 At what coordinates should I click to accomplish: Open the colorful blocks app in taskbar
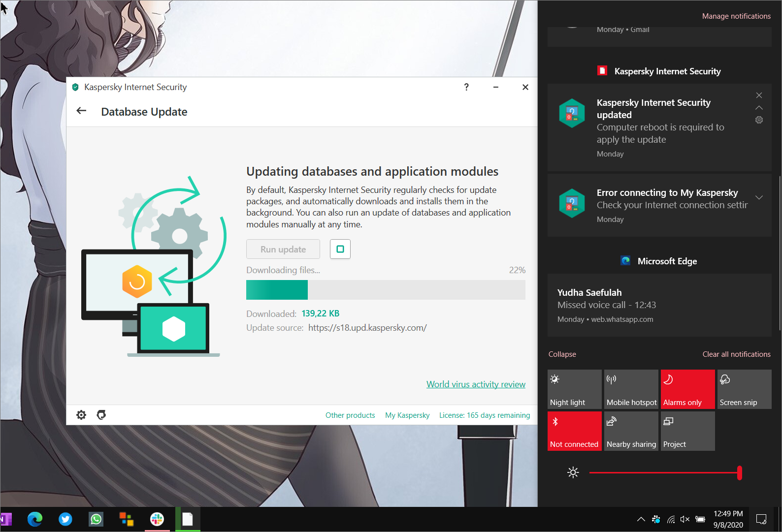(127, 519)
